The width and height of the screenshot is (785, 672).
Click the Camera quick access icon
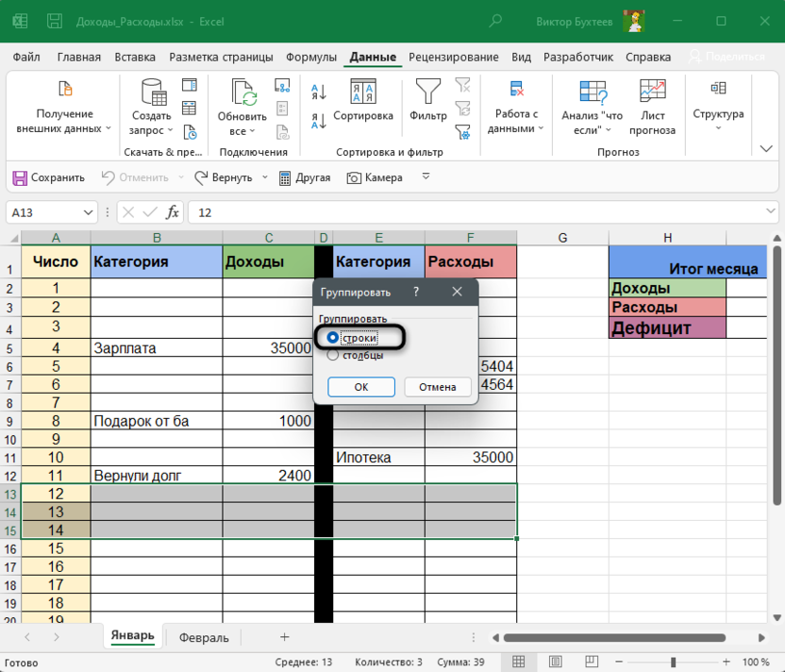point(355,177)
